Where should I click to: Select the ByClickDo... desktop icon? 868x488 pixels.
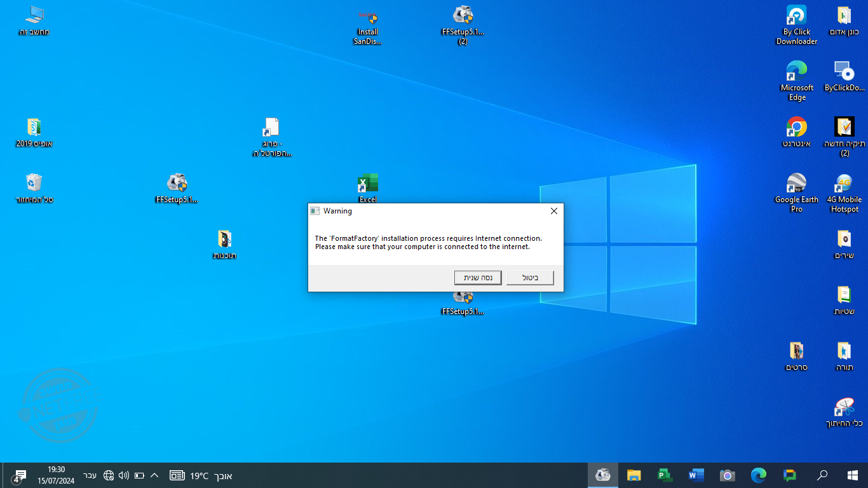(x=844, y=76)
